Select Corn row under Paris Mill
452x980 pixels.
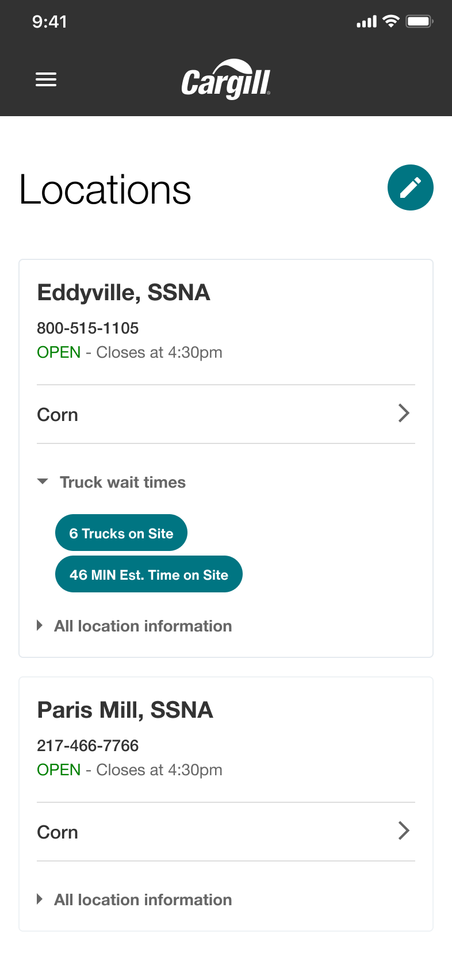[226, 832]
